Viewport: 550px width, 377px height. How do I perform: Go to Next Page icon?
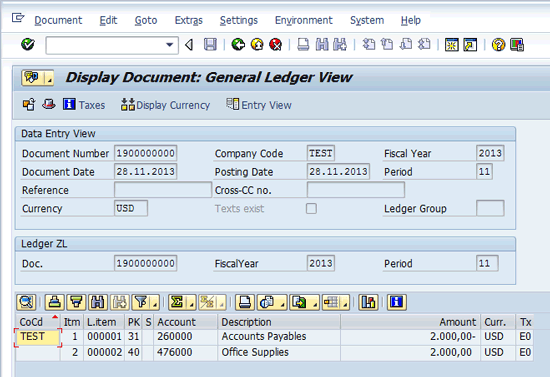pos(406,45)
